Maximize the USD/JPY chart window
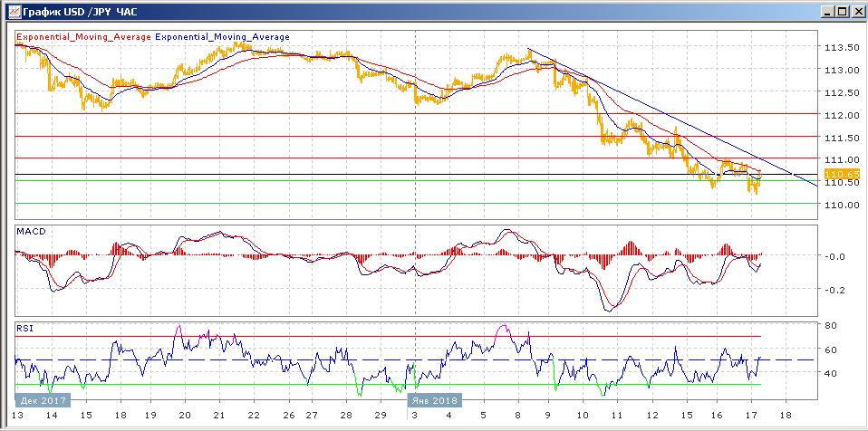This screenshot has height=431, width=868. pyautogui.click(x=841, y=11)
